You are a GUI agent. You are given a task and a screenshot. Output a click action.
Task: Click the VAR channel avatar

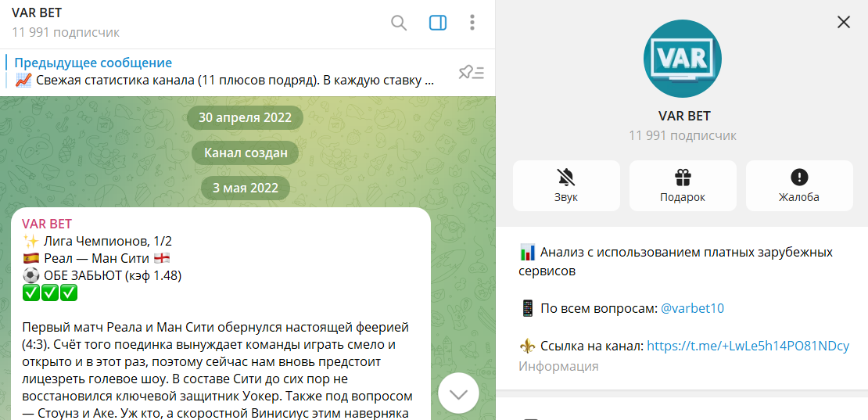tap(683, 59)
